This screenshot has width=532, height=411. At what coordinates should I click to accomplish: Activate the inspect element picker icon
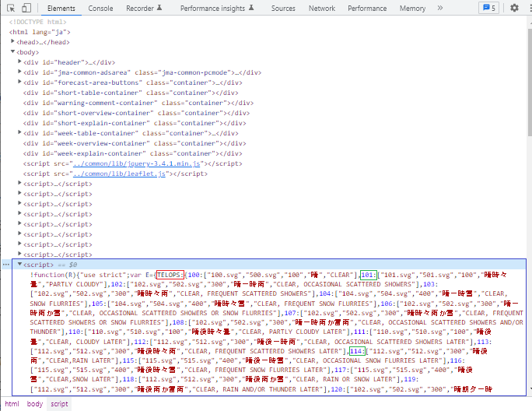(11, 8)
